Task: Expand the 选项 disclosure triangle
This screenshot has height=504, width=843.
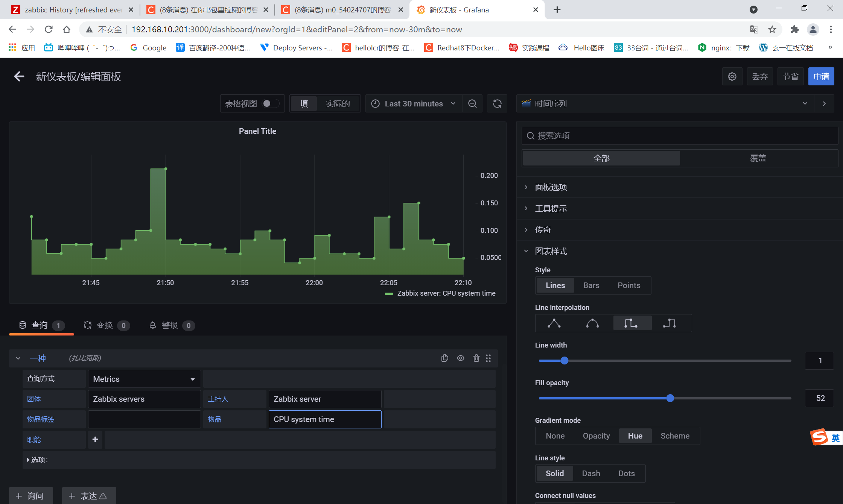Action: (28, 460)
